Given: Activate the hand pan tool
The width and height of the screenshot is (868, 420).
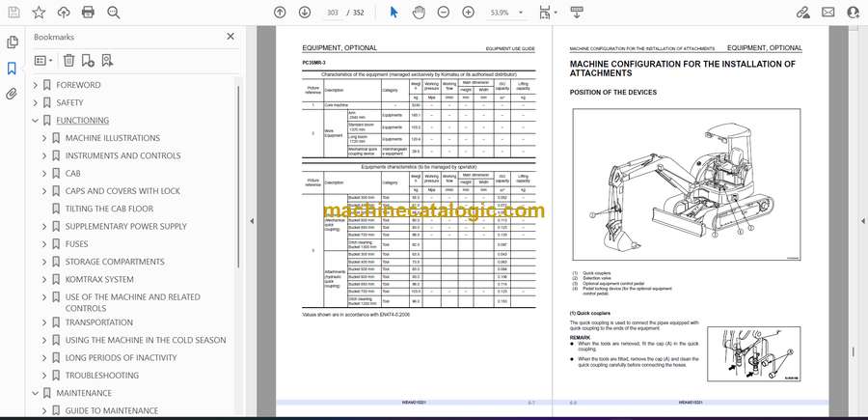Looking at the screenshot, I should point(420,13).
